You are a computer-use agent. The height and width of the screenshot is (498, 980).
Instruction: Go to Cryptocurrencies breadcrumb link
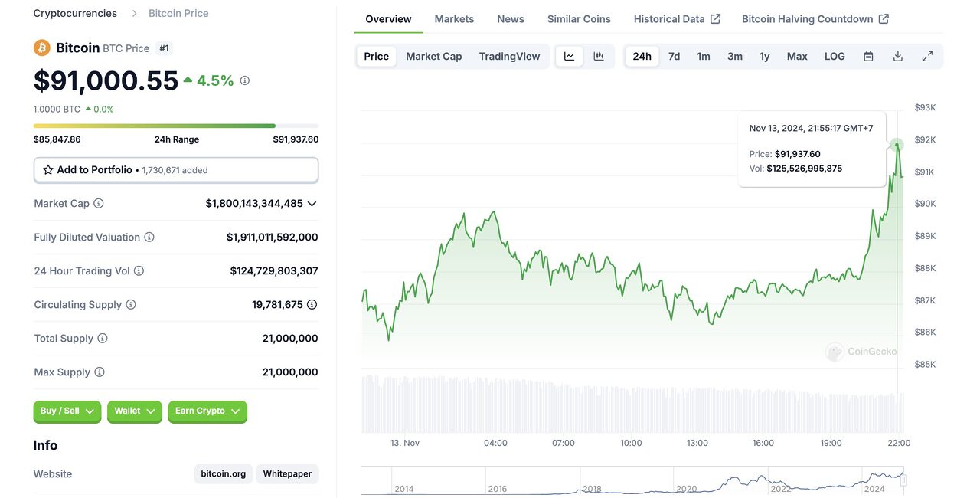(x=75, y=14)
